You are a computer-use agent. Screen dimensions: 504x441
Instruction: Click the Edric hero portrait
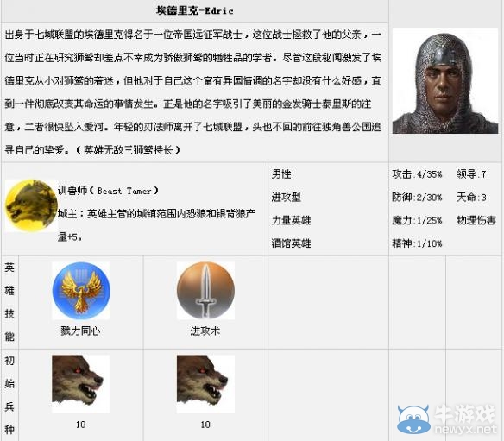point(445,81)
